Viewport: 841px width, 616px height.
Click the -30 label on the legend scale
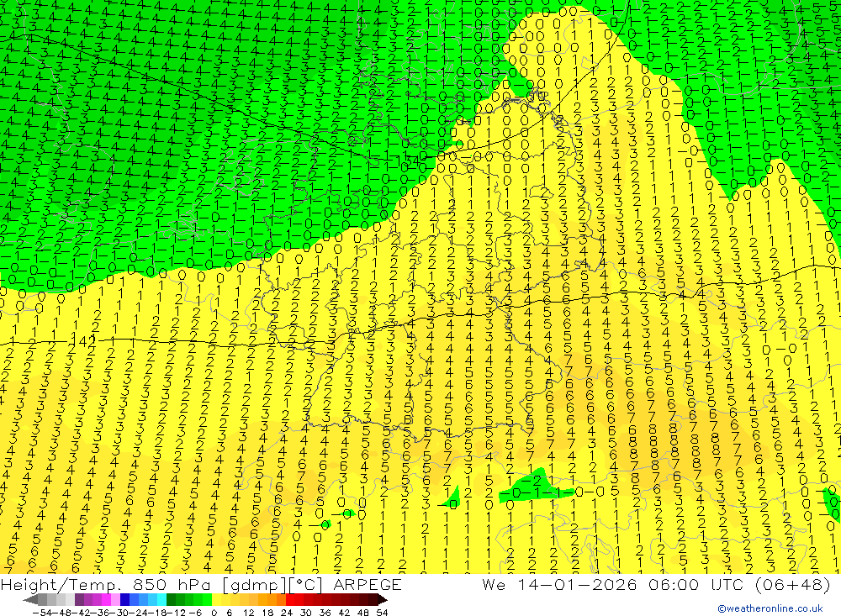(x=119, y=613)
